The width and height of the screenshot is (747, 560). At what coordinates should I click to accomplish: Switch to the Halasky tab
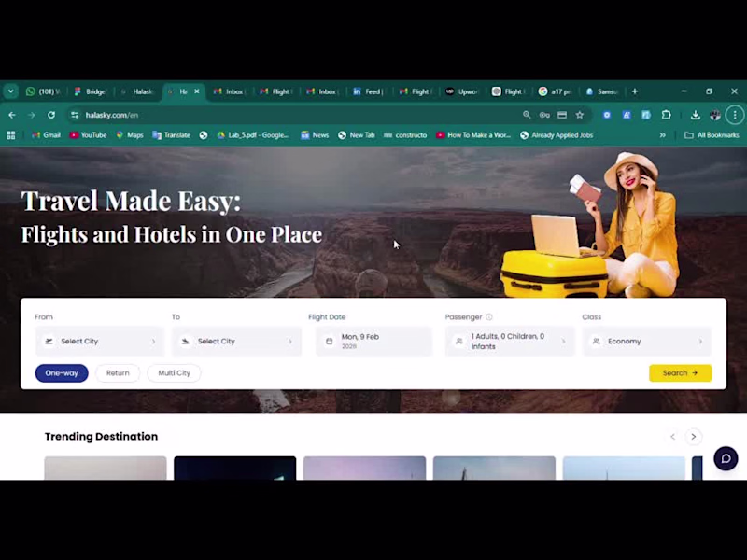137,91
